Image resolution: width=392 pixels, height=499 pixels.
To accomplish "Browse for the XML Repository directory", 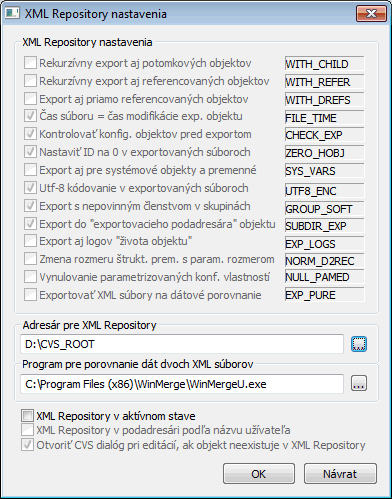I will click(x=359, y=344).
